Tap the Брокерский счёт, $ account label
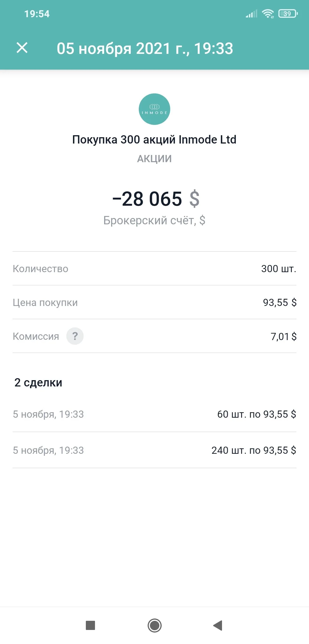This screenshot has height=644, width=309. (154, 220)
